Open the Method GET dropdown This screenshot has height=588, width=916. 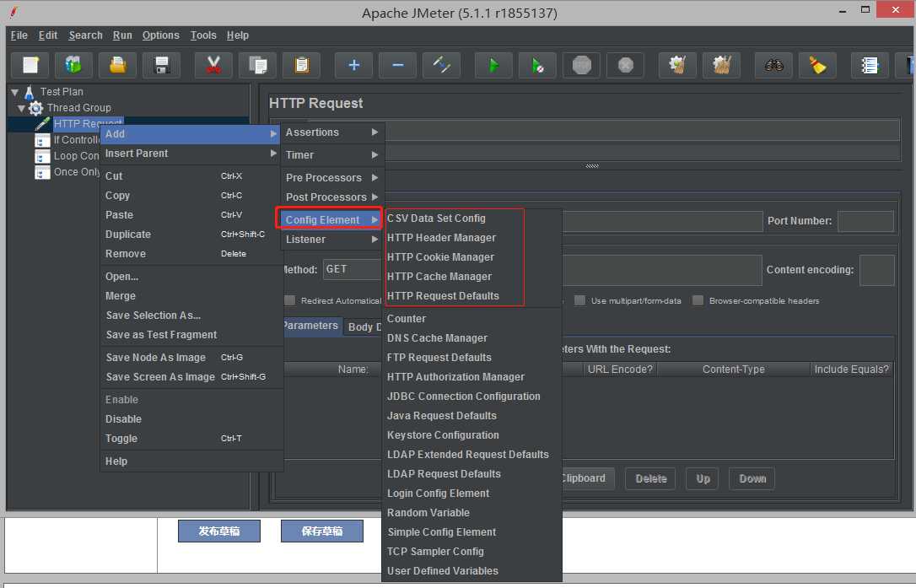353,269
